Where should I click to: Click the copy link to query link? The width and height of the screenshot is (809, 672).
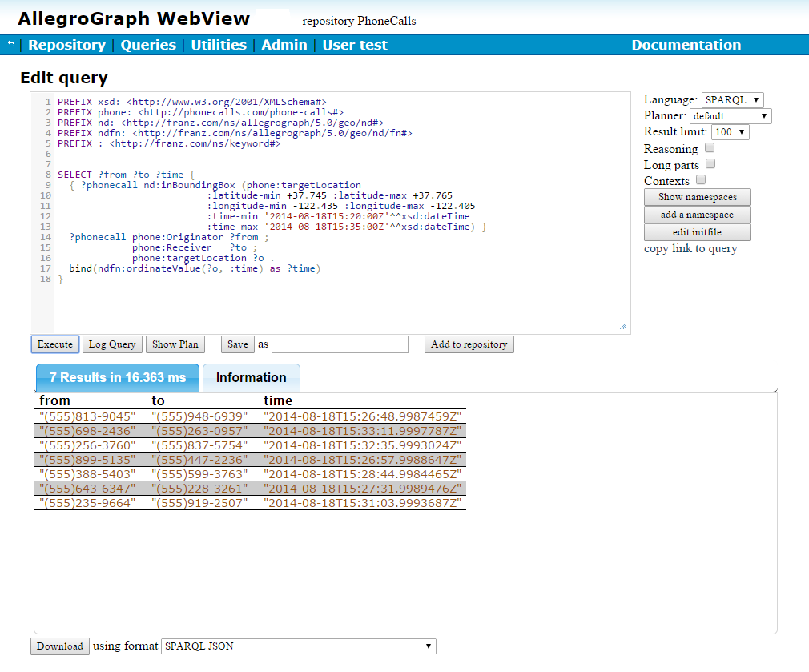pos(690,249)
